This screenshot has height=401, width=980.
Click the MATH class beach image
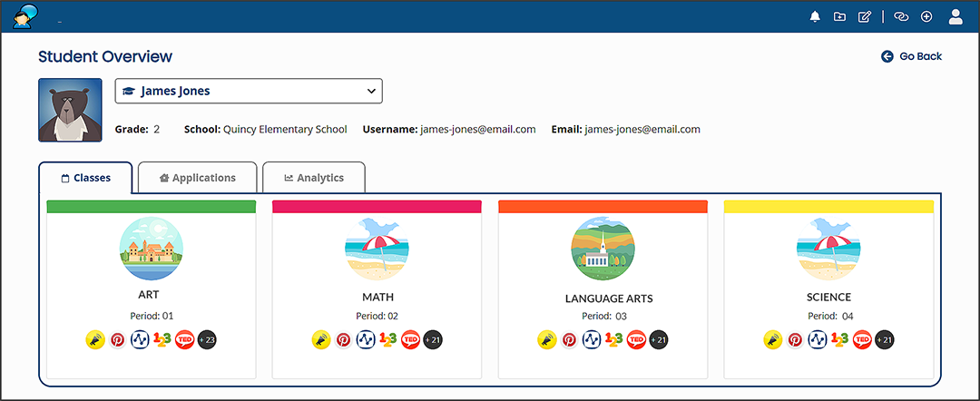click(x=377, y=249)
